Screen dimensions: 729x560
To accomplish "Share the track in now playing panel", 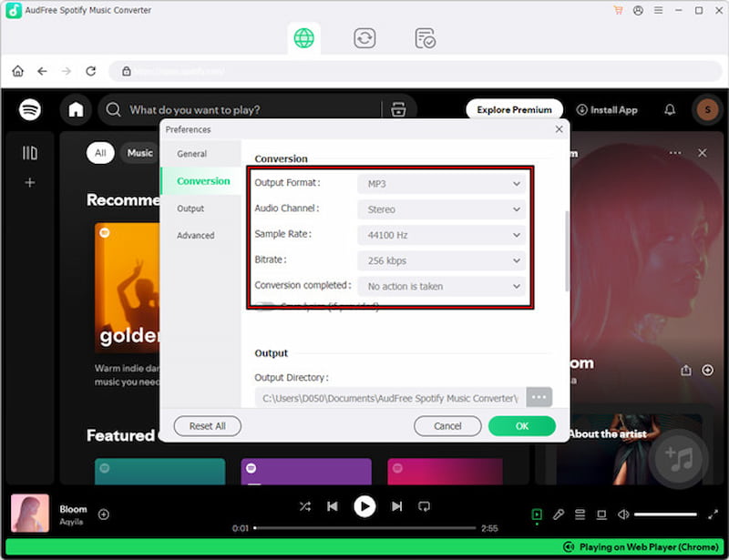I will coord(686,370).
